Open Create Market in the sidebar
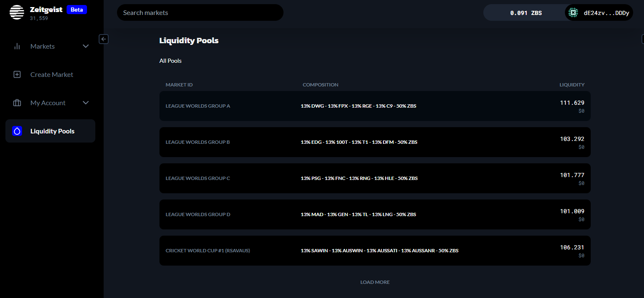This screenshot has height=298, width=644. click(50, 74)
